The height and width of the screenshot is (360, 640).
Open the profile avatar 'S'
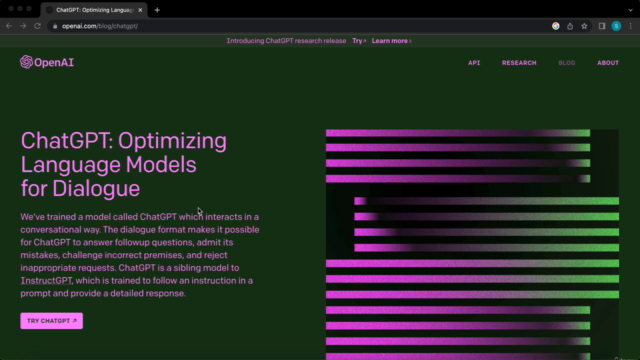pyautogui.click(x=616, y=26)
